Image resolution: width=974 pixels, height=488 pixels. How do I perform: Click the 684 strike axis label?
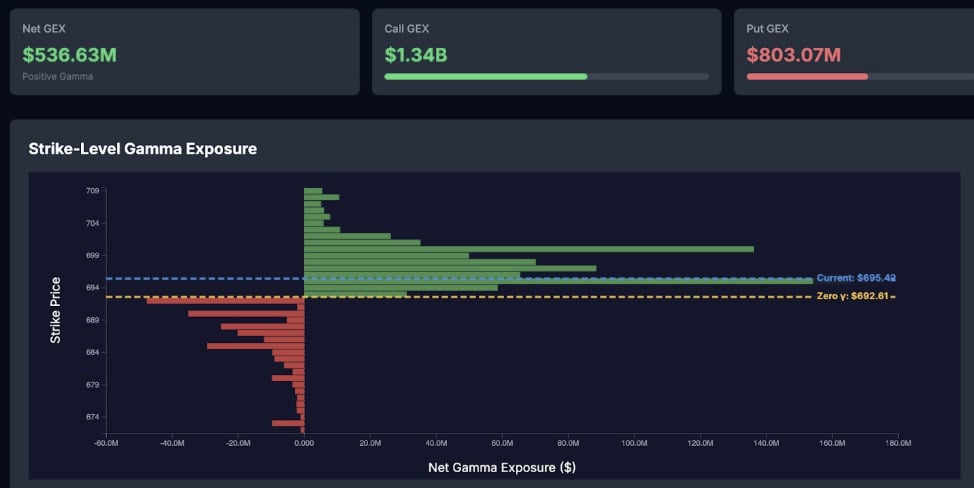pos(93,353)
